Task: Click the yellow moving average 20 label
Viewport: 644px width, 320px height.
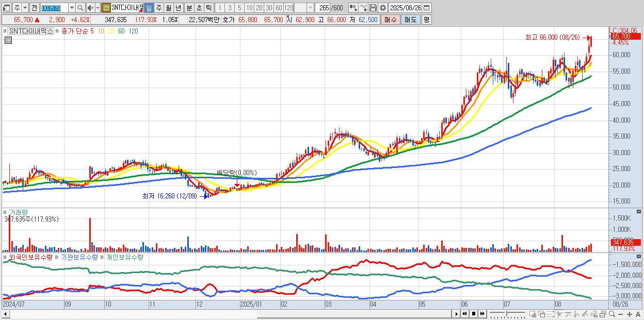Action: point(111,31)
